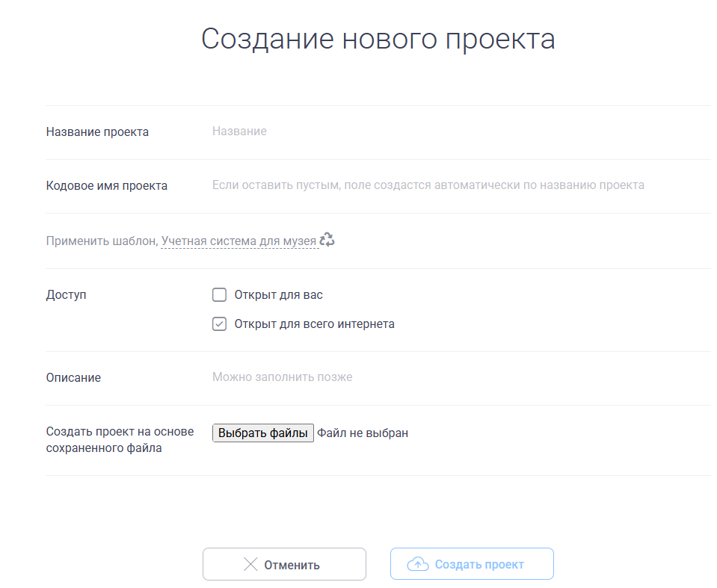This screenshot has width=717, height=588.
Task: Click the "Открыт для вас" label text
Action: 278,295
